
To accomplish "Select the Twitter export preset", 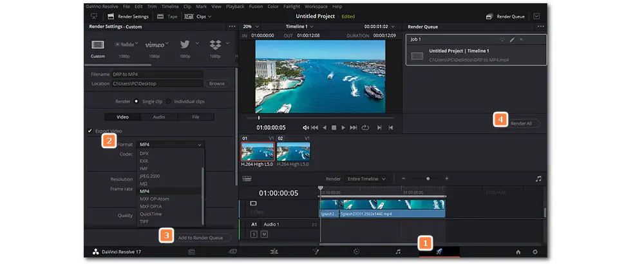I will pos(184,44).
